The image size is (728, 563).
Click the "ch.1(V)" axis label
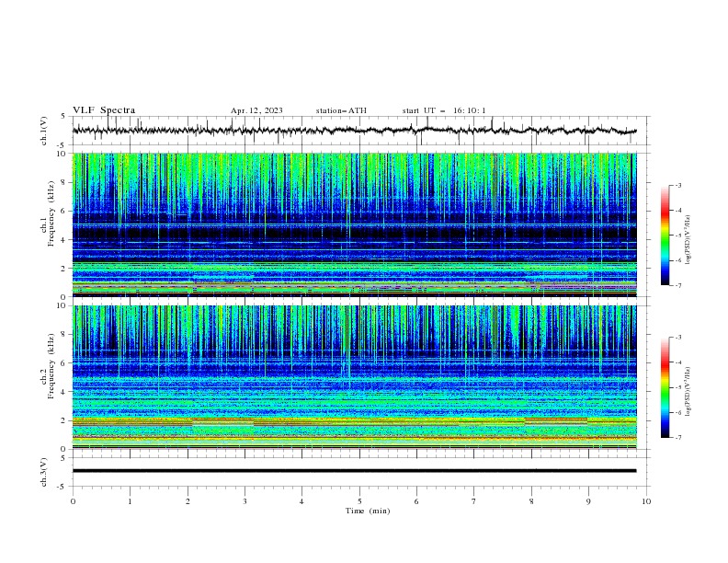(44, 131)
